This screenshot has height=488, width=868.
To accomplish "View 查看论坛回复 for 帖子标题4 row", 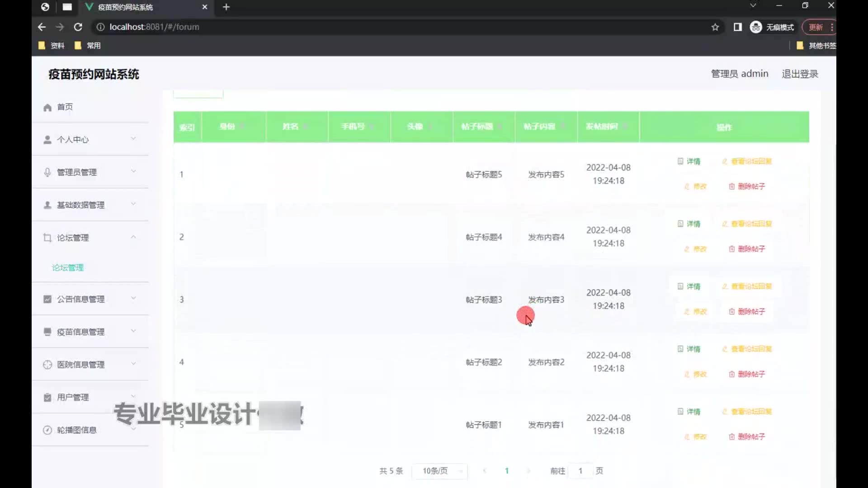I will click(747, 224).
